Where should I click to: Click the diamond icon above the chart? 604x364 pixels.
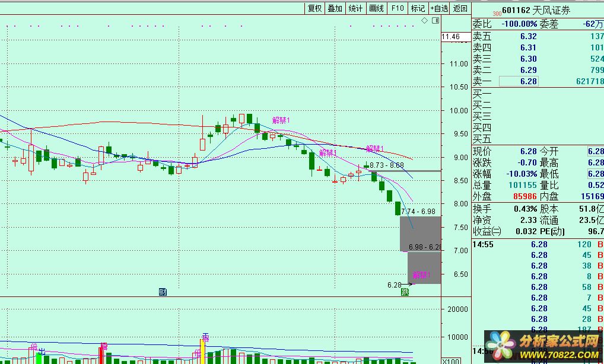(x=424, y=20)
